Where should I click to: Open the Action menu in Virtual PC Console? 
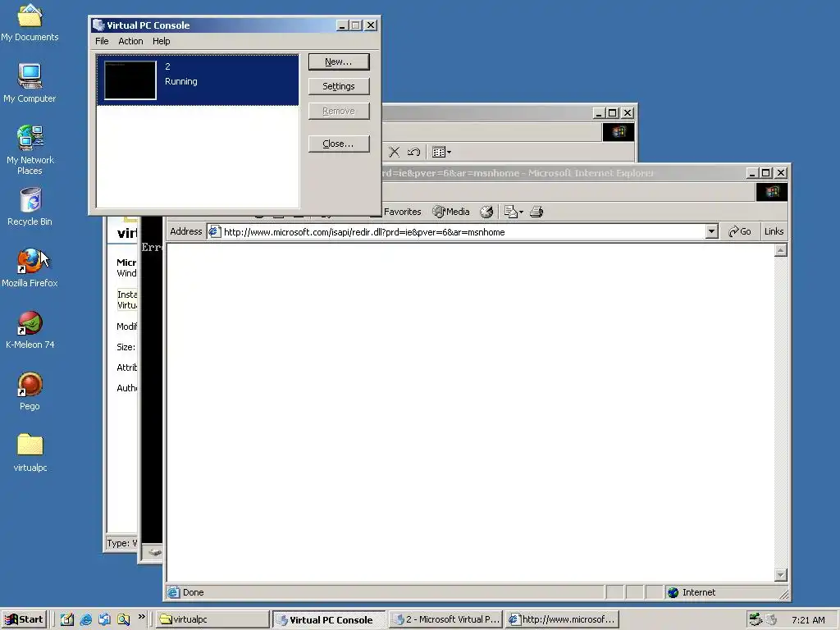click(130, 41)
